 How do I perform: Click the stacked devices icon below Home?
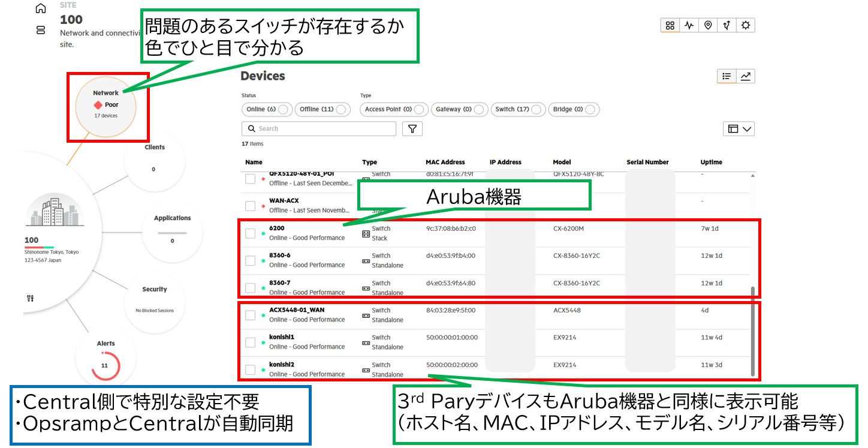click(41, 30)
